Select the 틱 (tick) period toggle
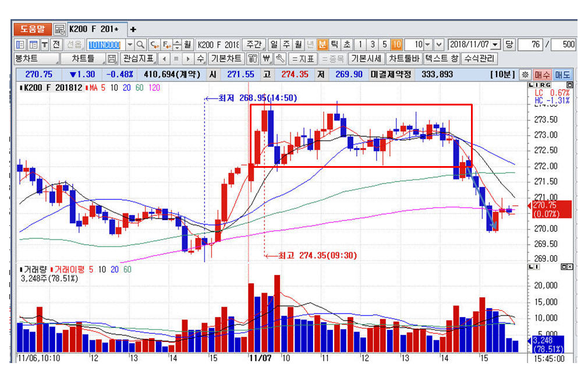Screen dimensions: 588x391 point(335,44)
